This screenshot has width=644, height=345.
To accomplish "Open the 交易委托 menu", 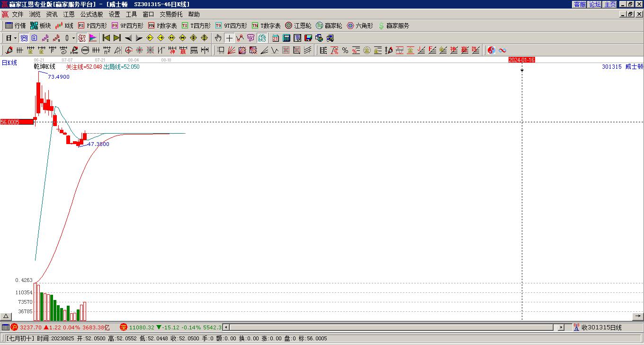I will tap(171, 14).
